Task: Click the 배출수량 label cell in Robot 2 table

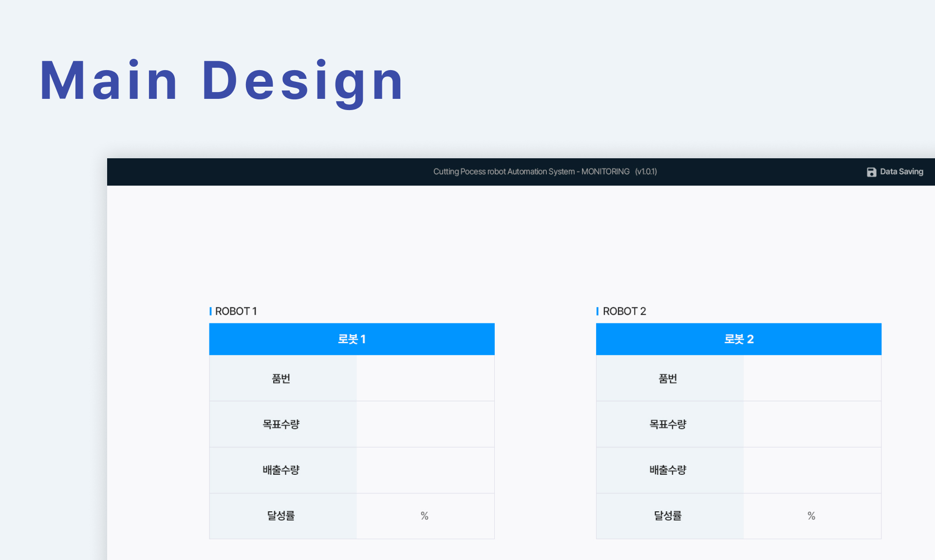Action: click(668, 470)
